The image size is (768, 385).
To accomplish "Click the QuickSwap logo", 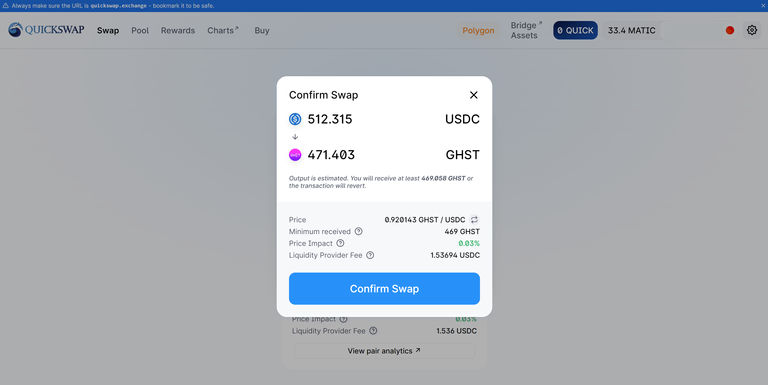I will pos(46,30).
